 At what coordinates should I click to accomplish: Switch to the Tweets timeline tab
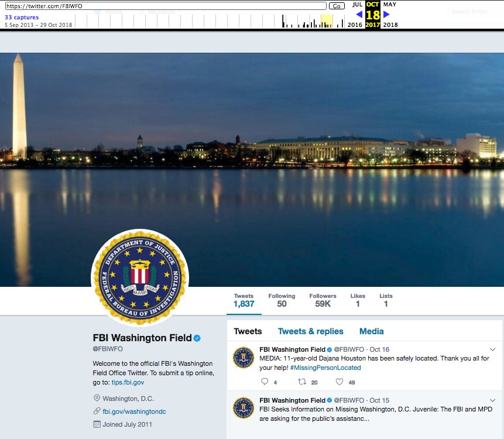point(248,331)
